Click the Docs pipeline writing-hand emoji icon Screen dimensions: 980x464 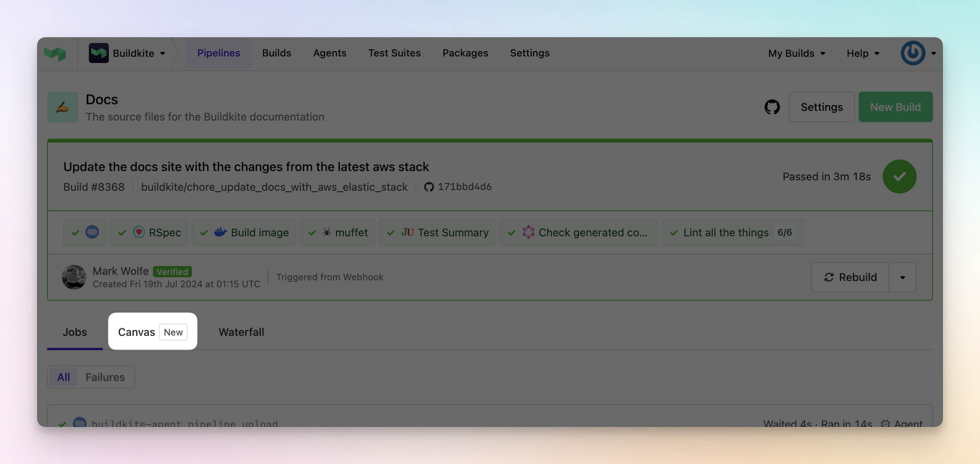click(x=62, y=107)
